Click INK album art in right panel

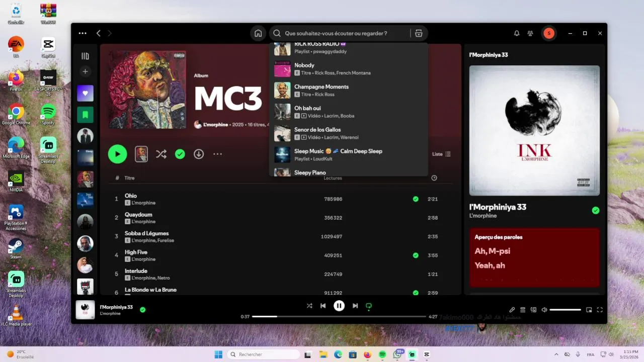[534, 130]
